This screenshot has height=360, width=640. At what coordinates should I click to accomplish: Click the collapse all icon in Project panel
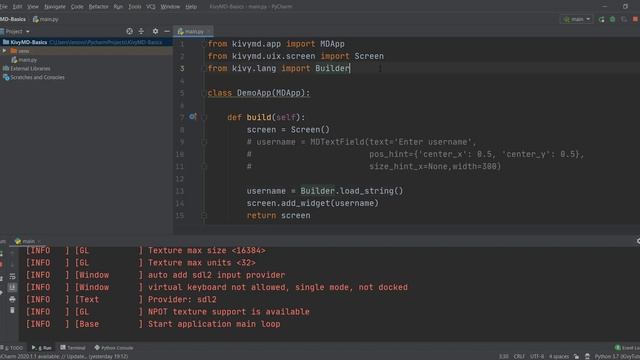point(141,31)
